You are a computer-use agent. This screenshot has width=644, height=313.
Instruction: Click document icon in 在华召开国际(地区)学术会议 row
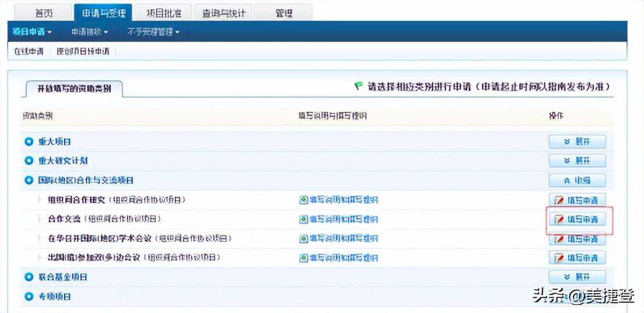[x=303, y=239]
